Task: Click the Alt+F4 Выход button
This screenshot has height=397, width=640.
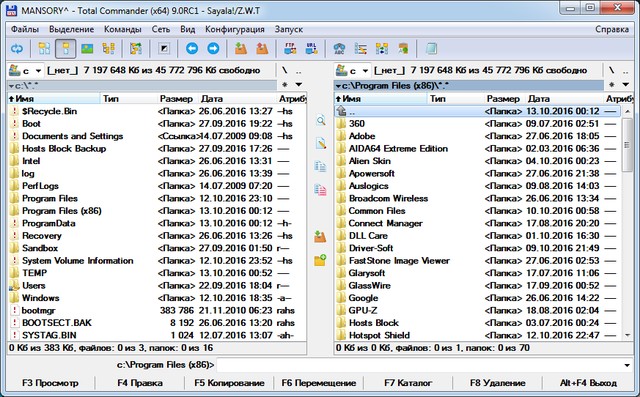Action: [588, 383]
